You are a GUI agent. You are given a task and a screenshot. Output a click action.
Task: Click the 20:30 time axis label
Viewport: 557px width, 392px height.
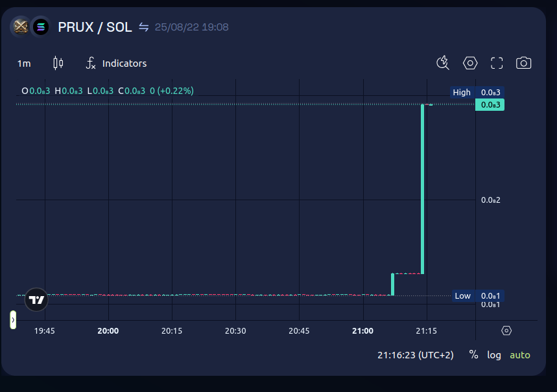(235, 331)
